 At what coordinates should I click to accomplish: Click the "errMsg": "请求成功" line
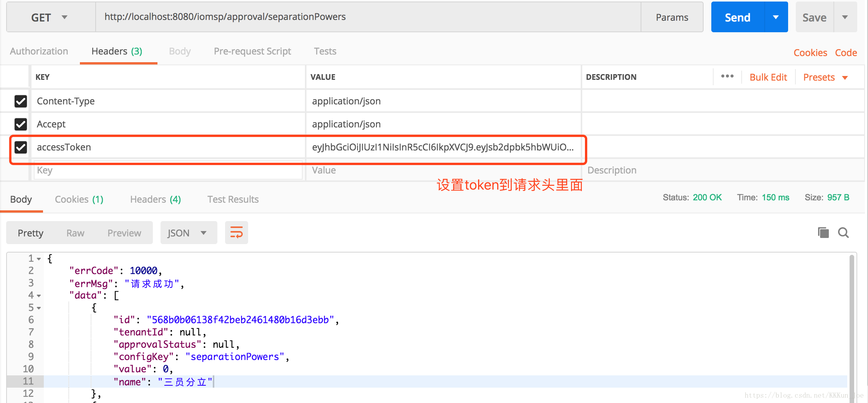tap(127, 284)
